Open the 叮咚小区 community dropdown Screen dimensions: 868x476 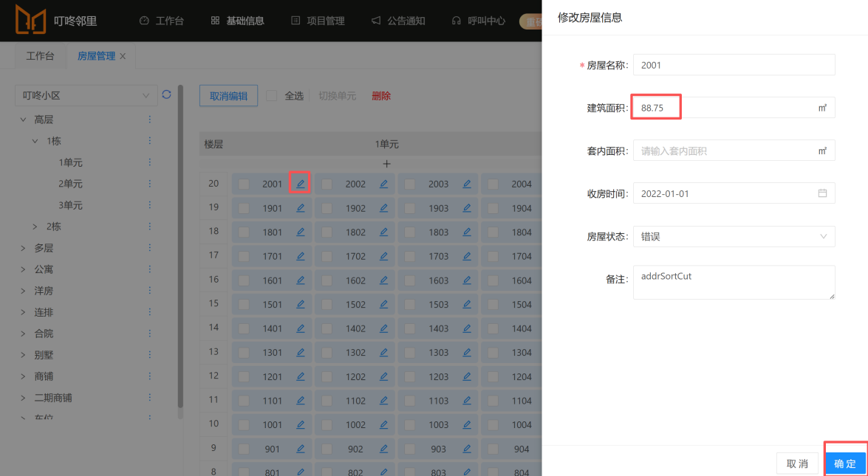[86, 95]
